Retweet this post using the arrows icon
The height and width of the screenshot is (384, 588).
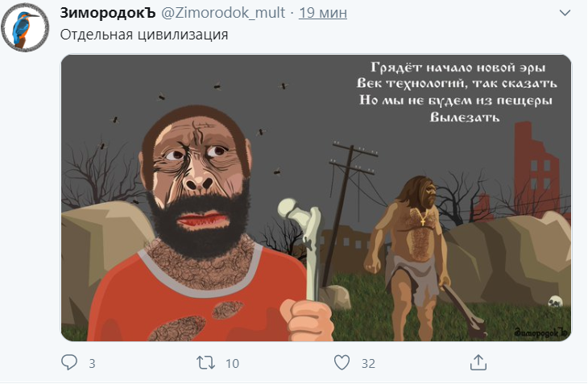(205, 363)
